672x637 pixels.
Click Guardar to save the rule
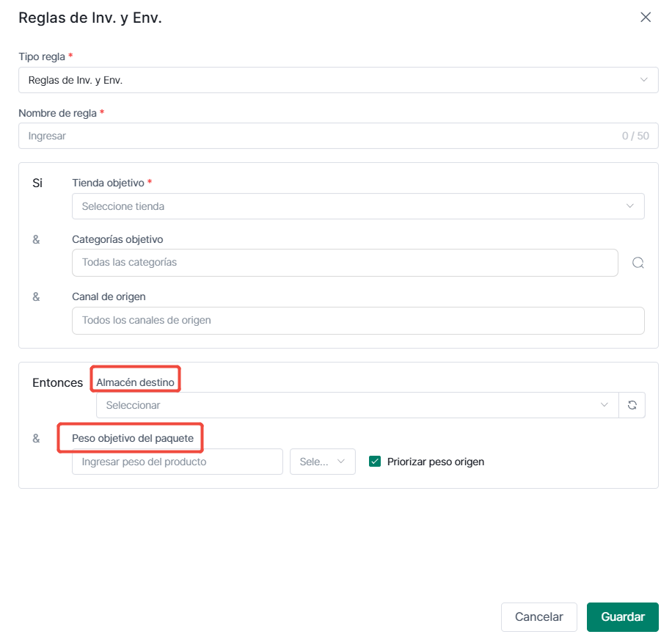(622, 617)
